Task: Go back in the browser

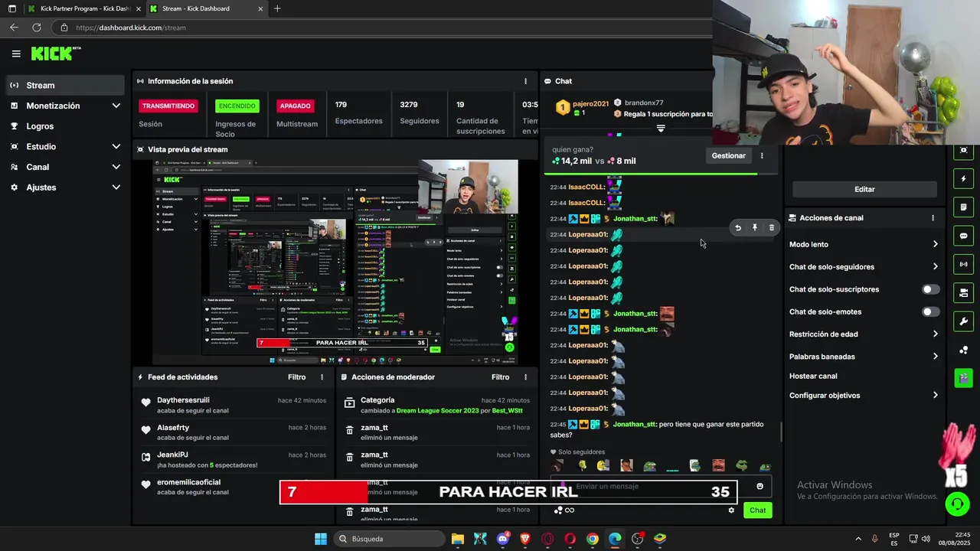Action: click(14, 28)
